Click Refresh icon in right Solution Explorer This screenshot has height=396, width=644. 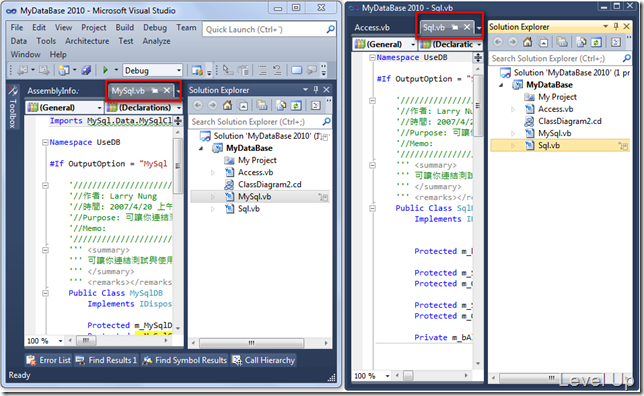click(596, 42)
